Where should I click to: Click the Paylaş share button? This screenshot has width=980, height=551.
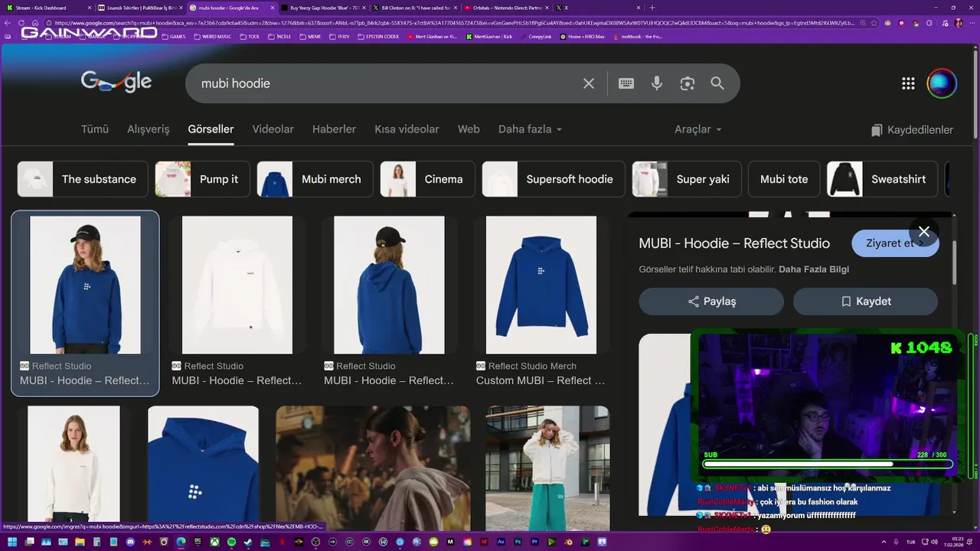click(711, 302)
